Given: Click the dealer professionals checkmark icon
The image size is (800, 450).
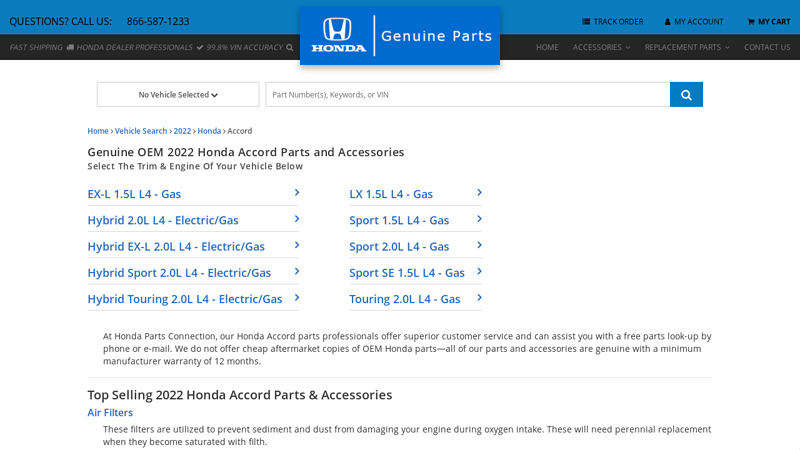Looking at the screenshot, I should 199,47.
